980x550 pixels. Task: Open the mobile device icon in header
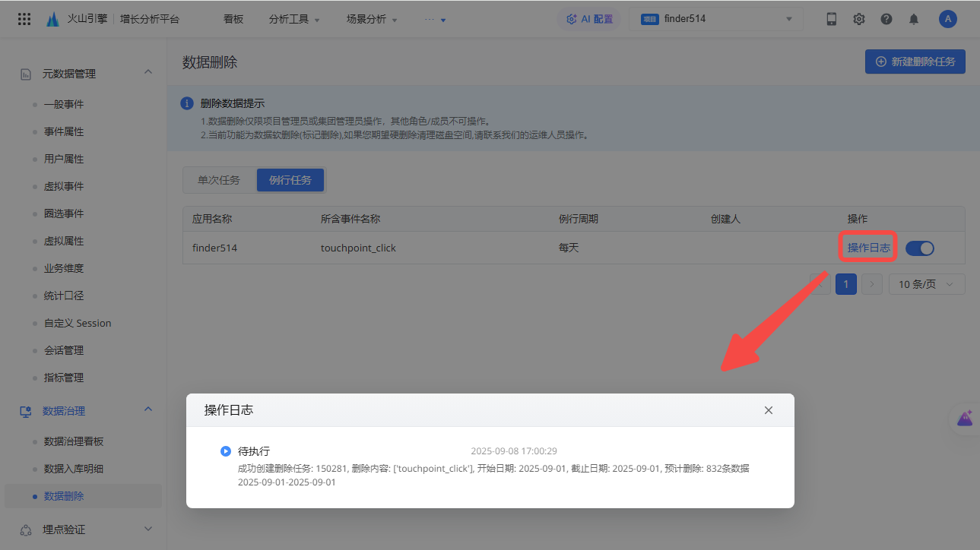pos(832,19)
